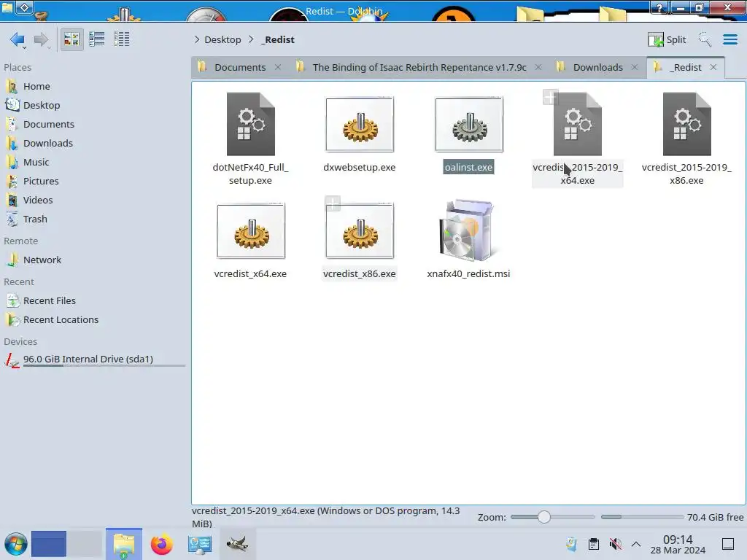Open window help question-mark button

(659, 7)
